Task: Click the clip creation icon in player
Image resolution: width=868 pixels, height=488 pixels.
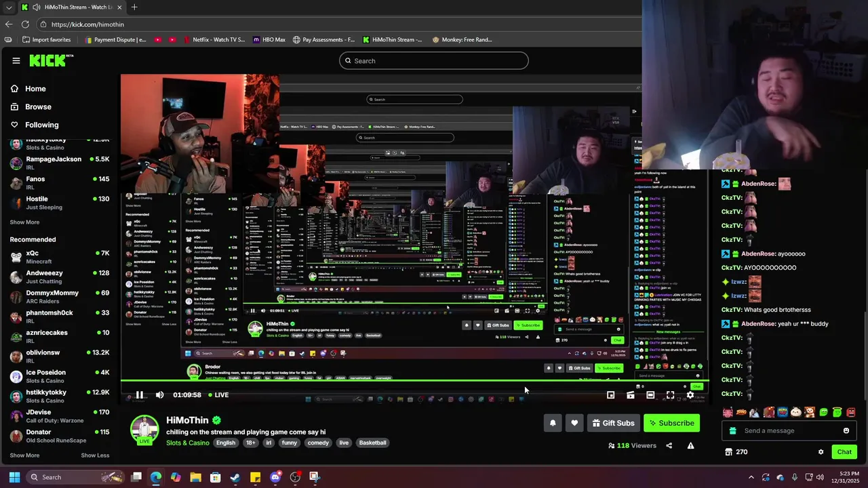Action: tap(631, 395)
